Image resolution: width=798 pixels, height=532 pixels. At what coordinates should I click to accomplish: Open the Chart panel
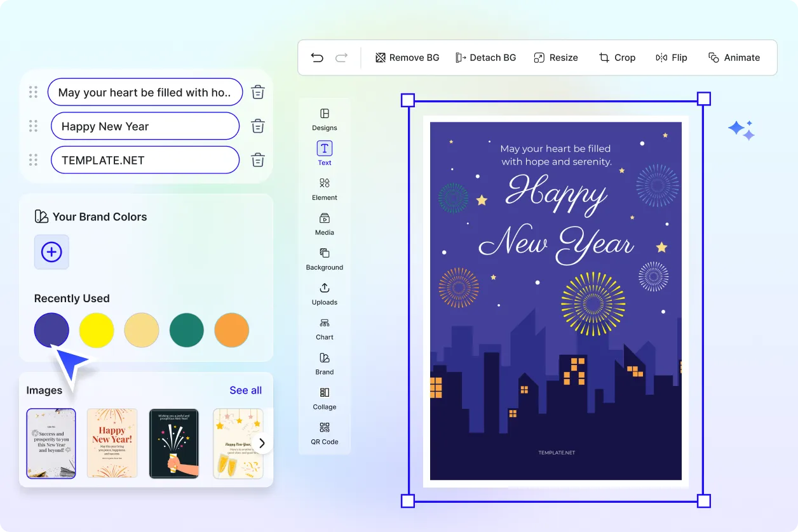(324, 328)
